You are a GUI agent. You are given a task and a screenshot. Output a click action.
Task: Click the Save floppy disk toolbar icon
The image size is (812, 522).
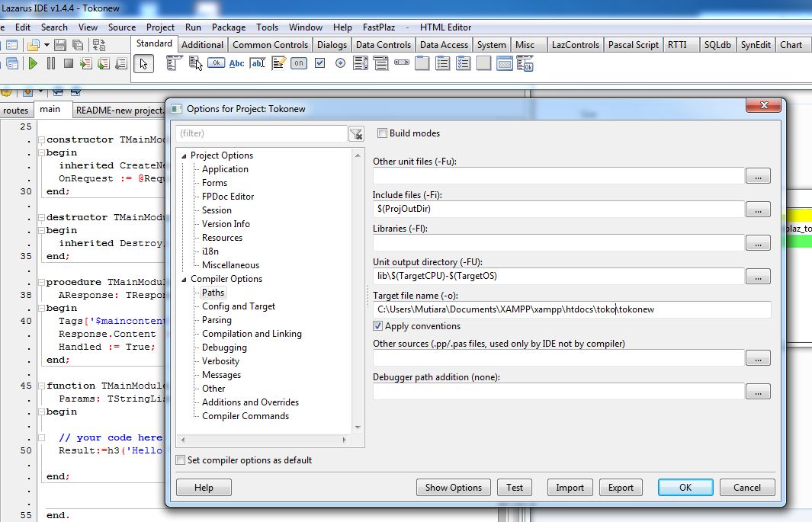[x=60, y=45]
